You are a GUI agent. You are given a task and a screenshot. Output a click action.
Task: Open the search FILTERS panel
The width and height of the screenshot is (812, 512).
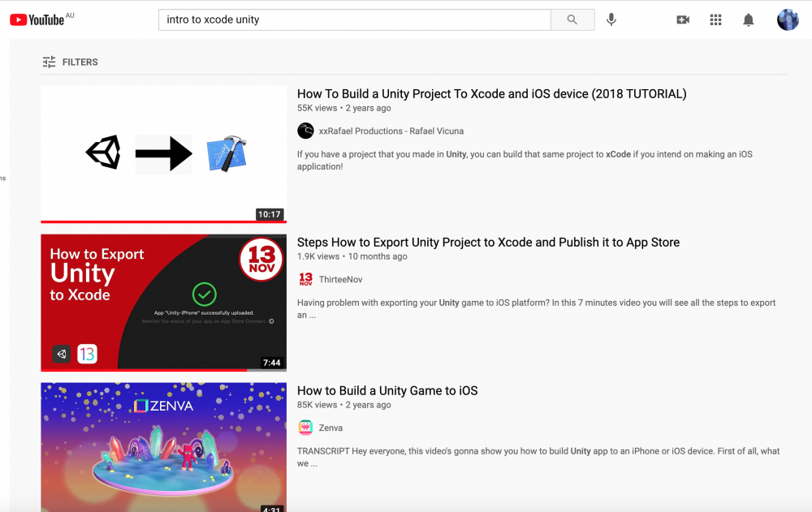tap(71, 62)
